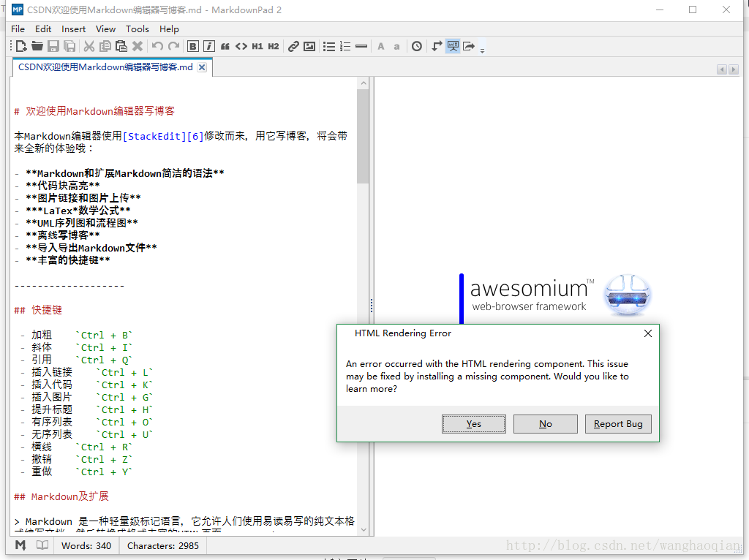The image size is (749, 560).
Task: Insert inline code with the <> icon
Action: click(242, 46)
